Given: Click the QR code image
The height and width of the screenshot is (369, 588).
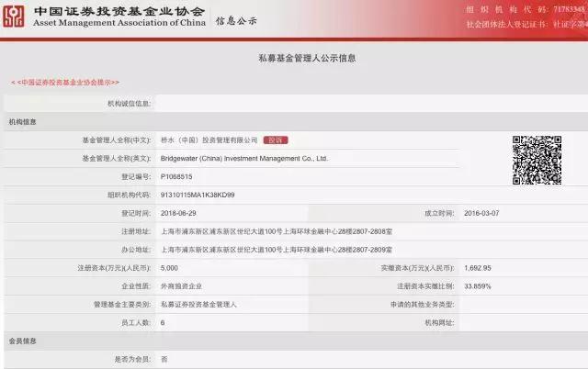Looking at the screenshot, I should point(537,160).
